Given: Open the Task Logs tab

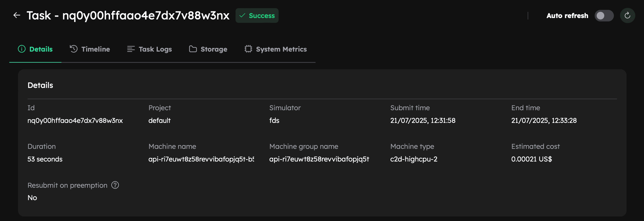Looking at the screenshot, I should click(x=155, y=49).
